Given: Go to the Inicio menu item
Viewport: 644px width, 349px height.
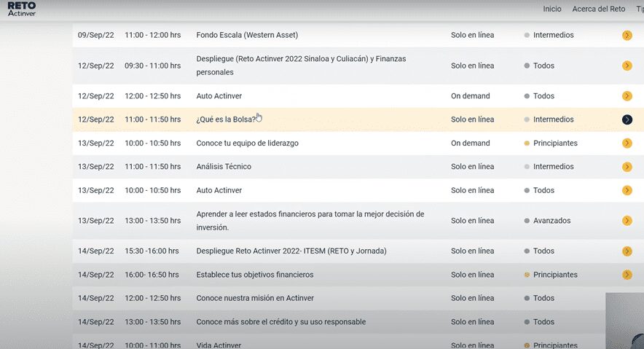Looking at the screenshot, I should click(x=552, y=9).
